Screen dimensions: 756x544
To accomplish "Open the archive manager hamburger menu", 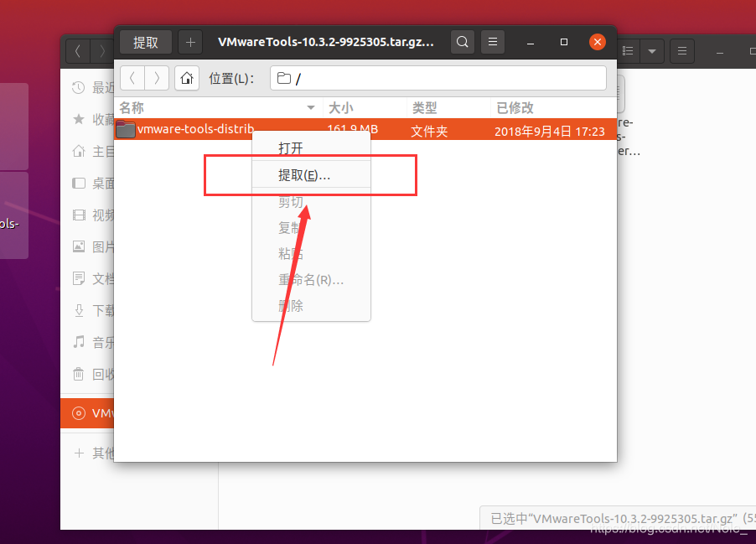I will [x=493, y=42].
